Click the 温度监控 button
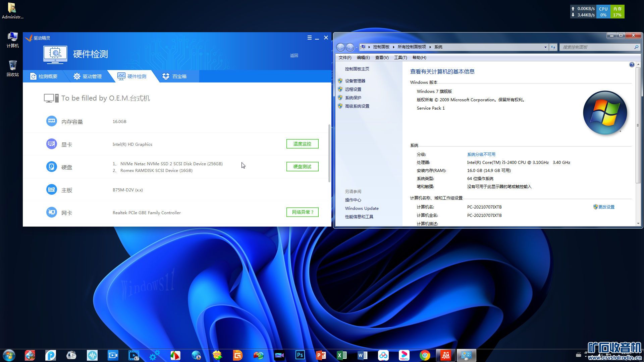Image resolution: width=644 pixels, height=362 pixels. coord(302,144)
